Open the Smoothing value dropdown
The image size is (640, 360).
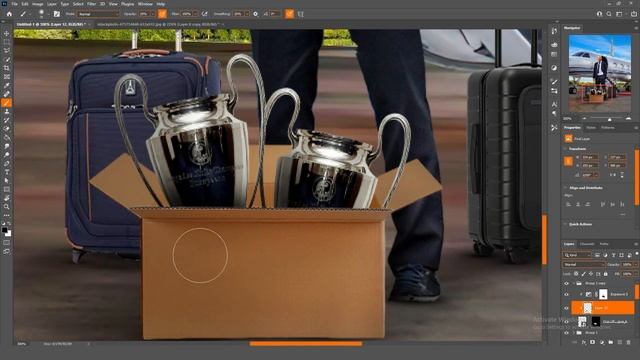pyautogui.click(x=247, y=14)
